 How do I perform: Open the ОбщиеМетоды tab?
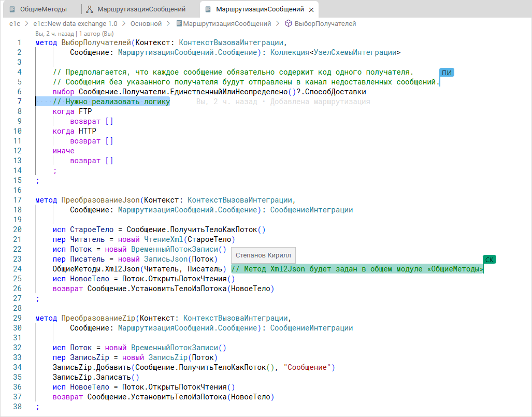pyautogui.click(x=42, y=9)
